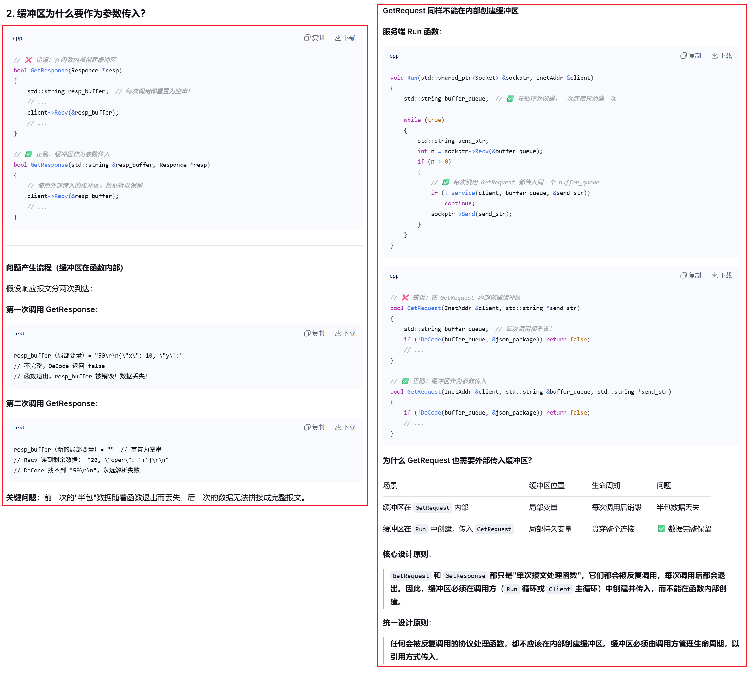Click the green check mark in 数据完整保留 cell
The image size is (751, 700).
pyautogui.click(x=661, y=529)
